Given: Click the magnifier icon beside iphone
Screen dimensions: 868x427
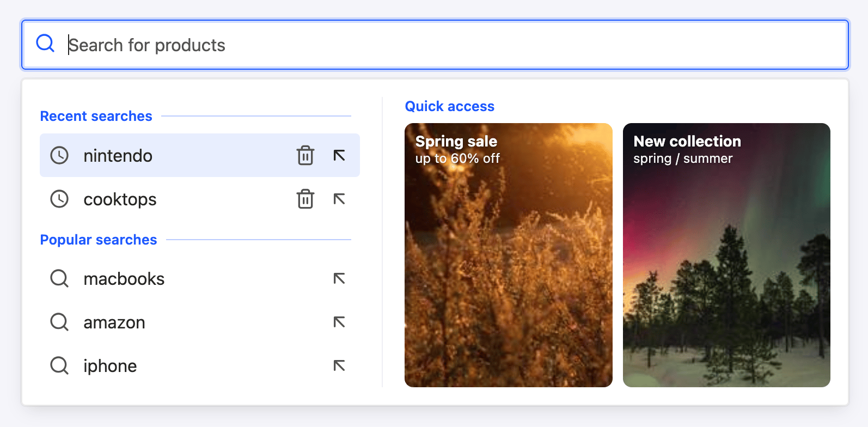Looking at the screenshot, I should coord(59,365).
